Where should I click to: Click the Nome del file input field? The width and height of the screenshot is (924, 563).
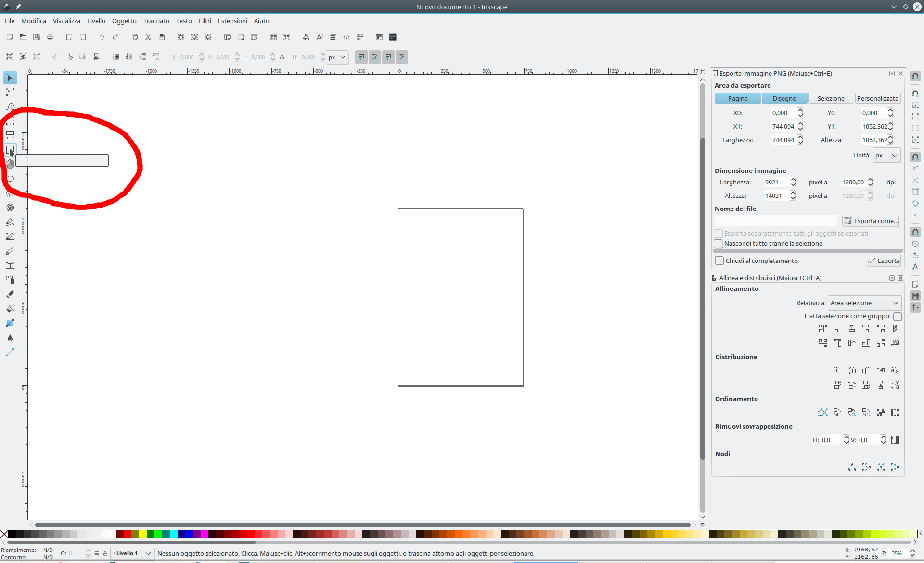tap(776, 221)
